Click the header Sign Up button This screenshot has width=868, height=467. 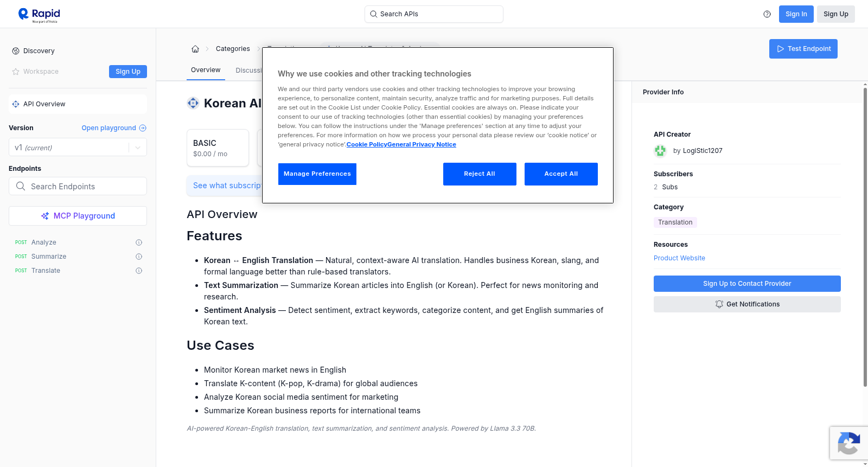(x=835, y=14)
